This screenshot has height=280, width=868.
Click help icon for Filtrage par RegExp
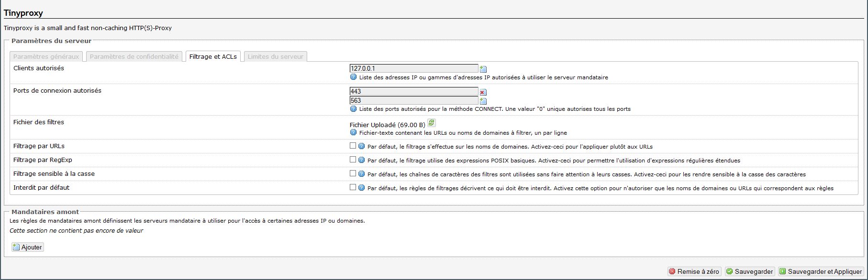pyautogui.click(x=361, y=160)
